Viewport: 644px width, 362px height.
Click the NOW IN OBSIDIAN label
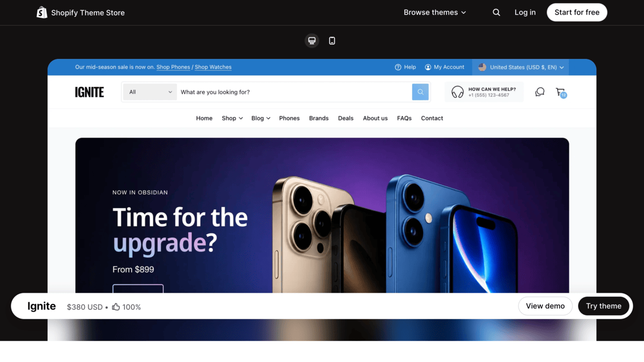[x=140, y=193]
